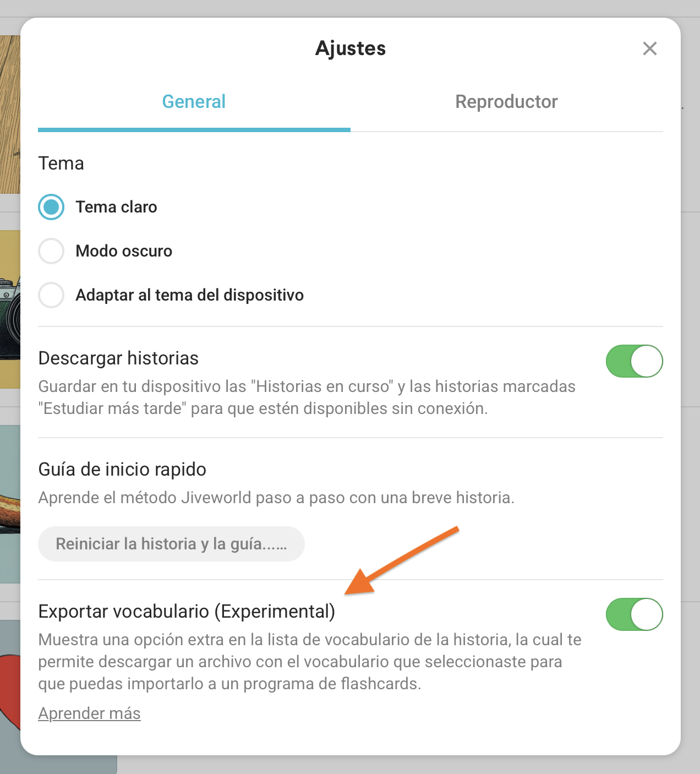
Task: Click the Tema claro text label
Action: tap(117, 207)
